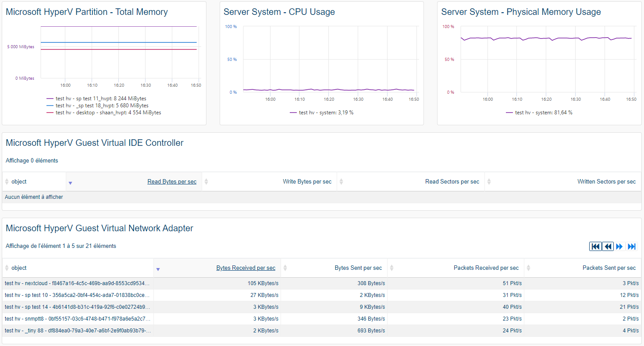Click the blue sort triangle beside Bytes Received per sec
This screenshot has height=346, width=644.
[x=158, y=268]
